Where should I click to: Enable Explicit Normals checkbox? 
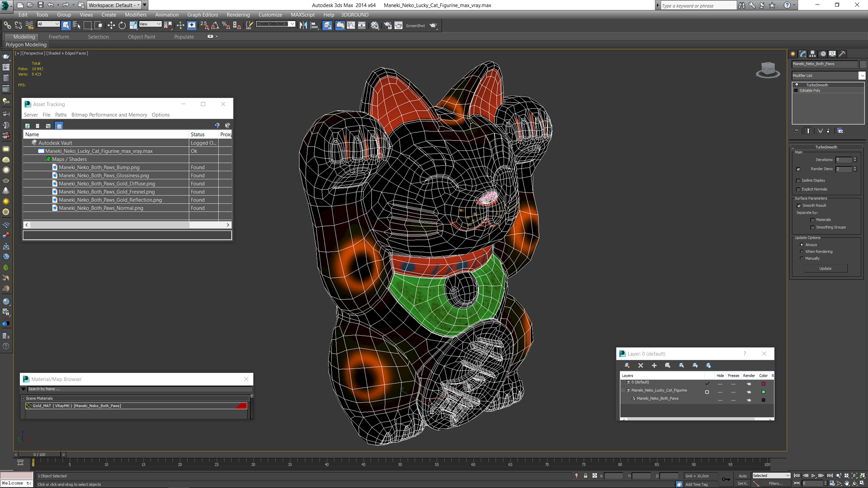[798, 190]
